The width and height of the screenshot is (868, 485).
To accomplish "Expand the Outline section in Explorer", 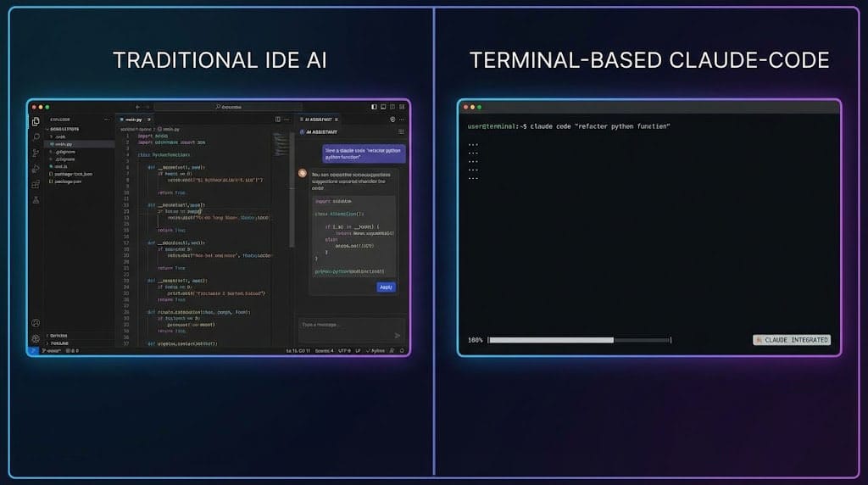I will 58,335.
